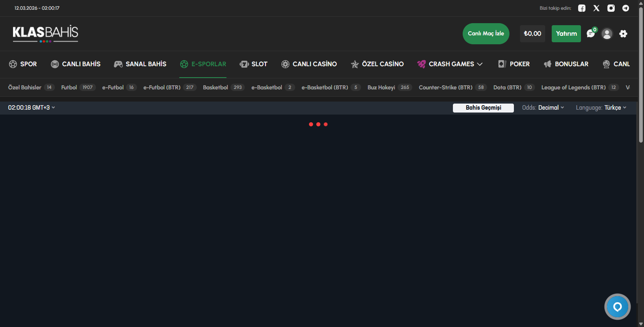Click the soccer ball icon beside SPOR

click(x=13, y=64)
